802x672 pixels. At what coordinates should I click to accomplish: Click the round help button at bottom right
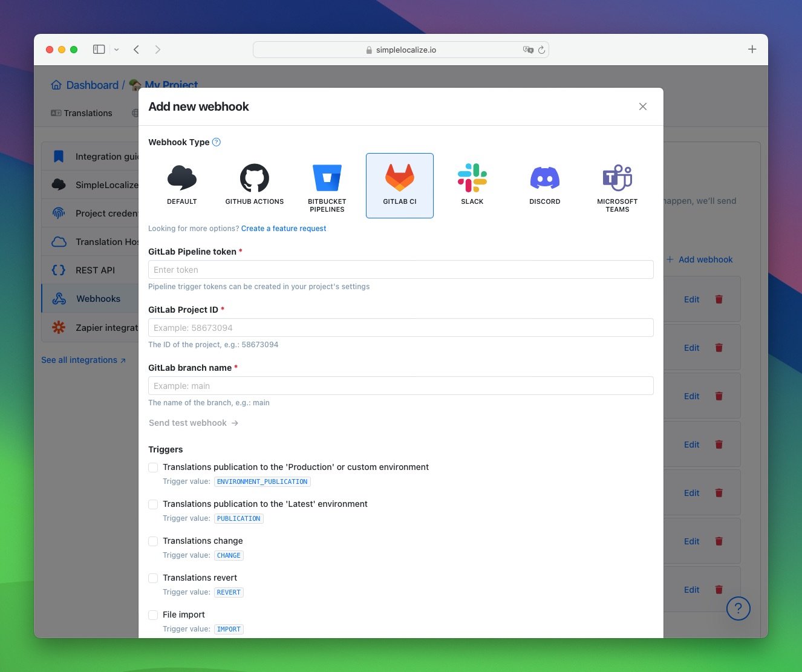[738, 608]
